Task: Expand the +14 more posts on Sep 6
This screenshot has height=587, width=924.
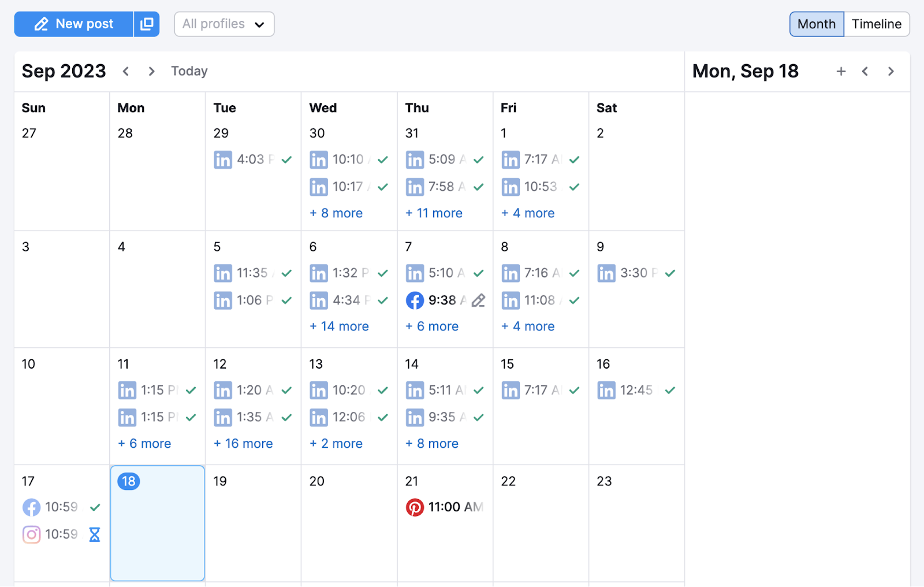Action: [339, 326]
